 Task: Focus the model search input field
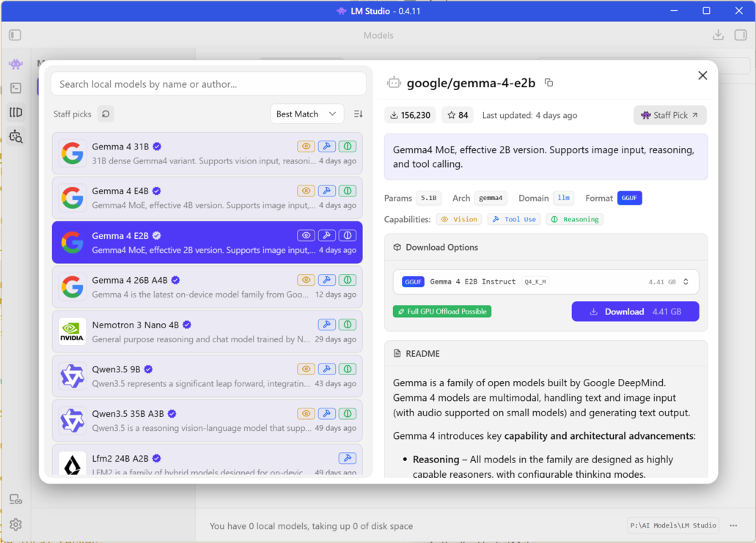point(208,84)
